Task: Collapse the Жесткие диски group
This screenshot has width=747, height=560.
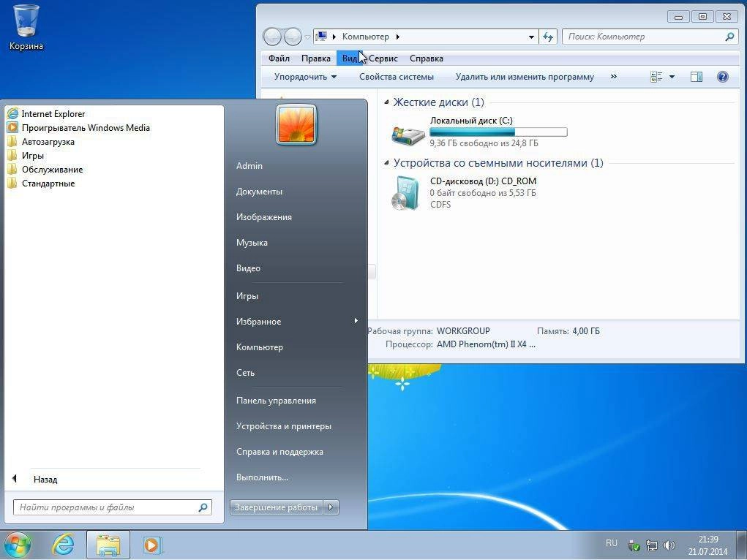Action: click(x=386, y=102)
